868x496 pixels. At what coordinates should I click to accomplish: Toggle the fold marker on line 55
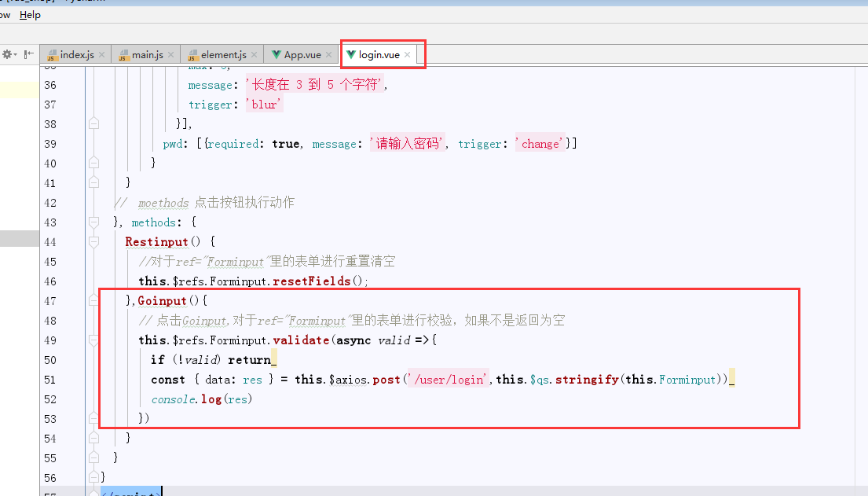click(x=93, y=457)
